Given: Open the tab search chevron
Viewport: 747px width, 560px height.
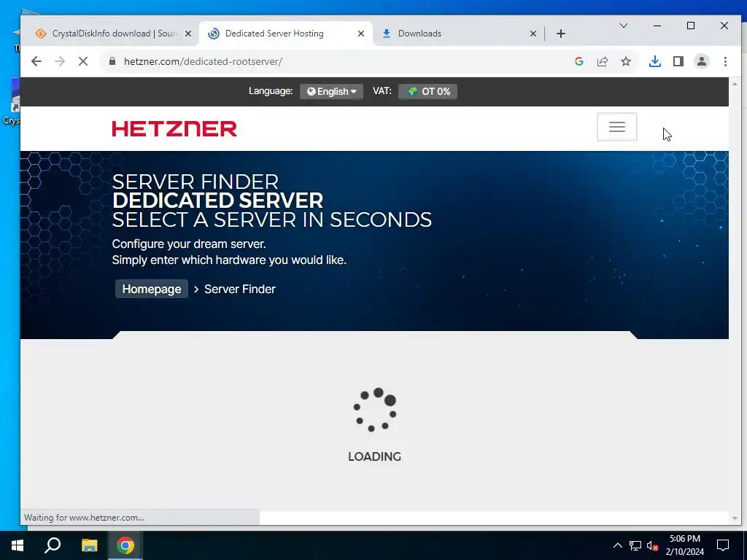Looking at the screenshot, I should [x=624, y=26].
